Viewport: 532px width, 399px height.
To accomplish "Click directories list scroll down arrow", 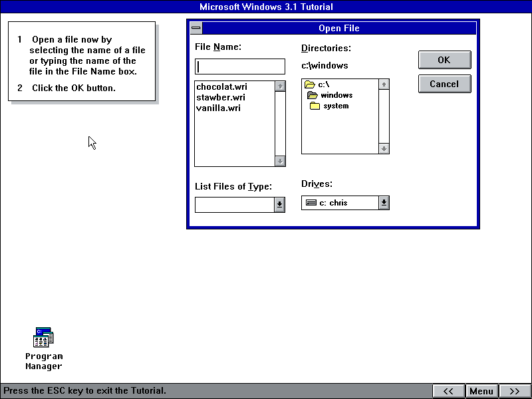I will [x=384, y=148].
